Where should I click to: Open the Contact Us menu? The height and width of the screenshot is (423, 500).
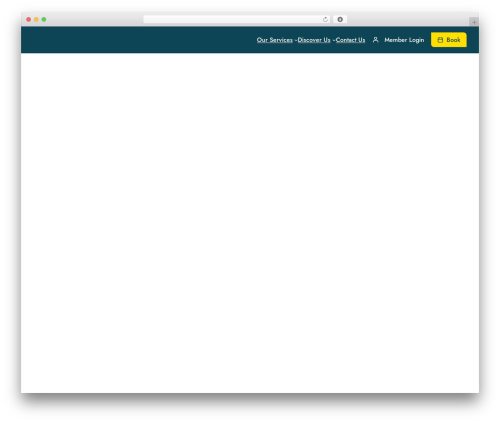click(x=350, y=40)
